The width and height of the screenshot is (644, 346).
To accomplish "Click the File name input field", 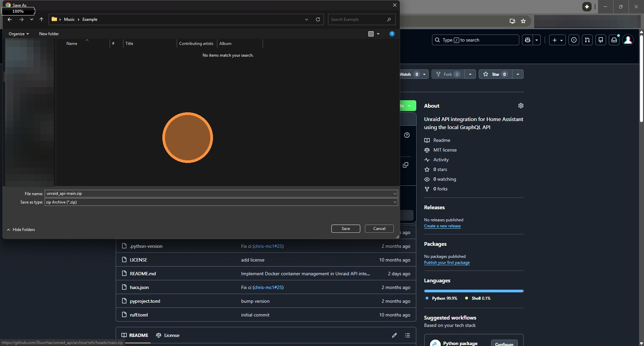I will point(218,193).
